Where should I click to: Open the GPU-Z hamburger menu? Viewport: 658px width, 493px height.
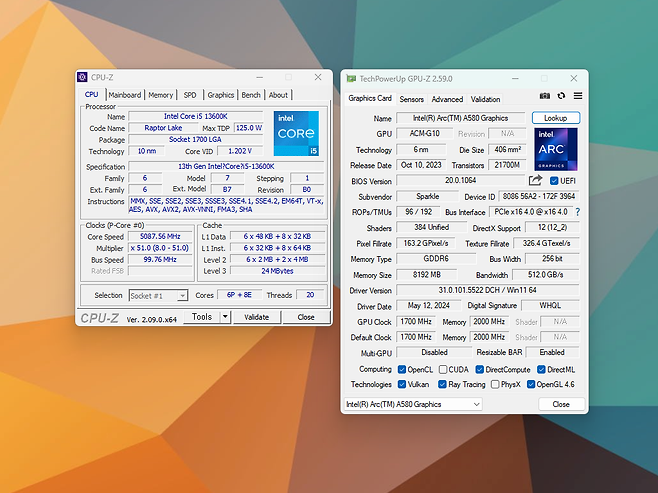click(x=577, y=96)
